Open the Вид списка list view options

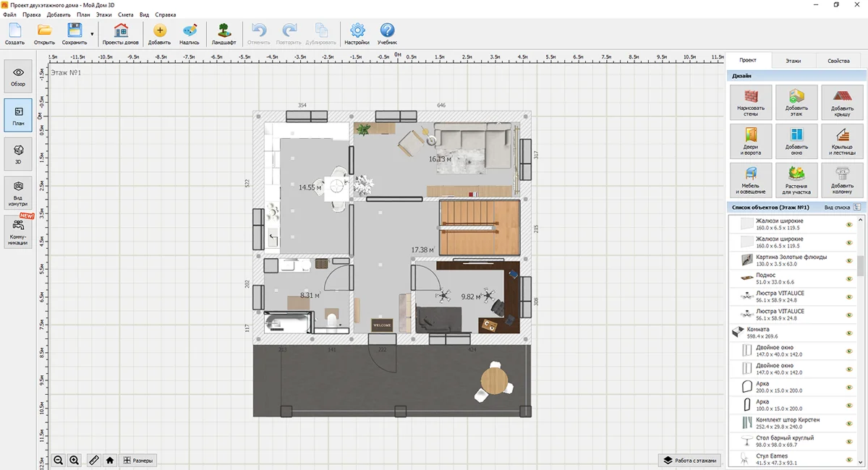pyautogui.click(x=842, y=207)
